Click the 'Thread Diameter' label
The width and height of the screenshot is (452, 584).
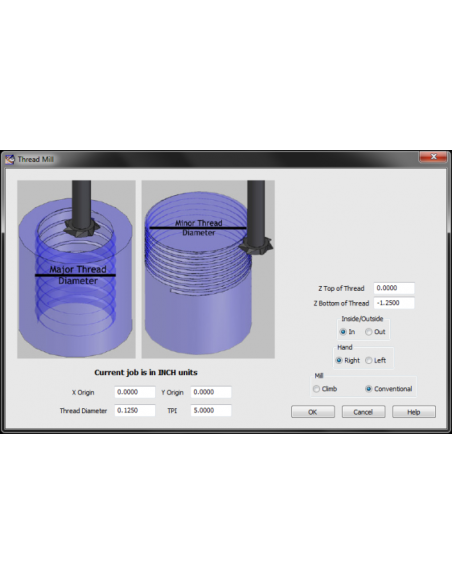point(83,411)
